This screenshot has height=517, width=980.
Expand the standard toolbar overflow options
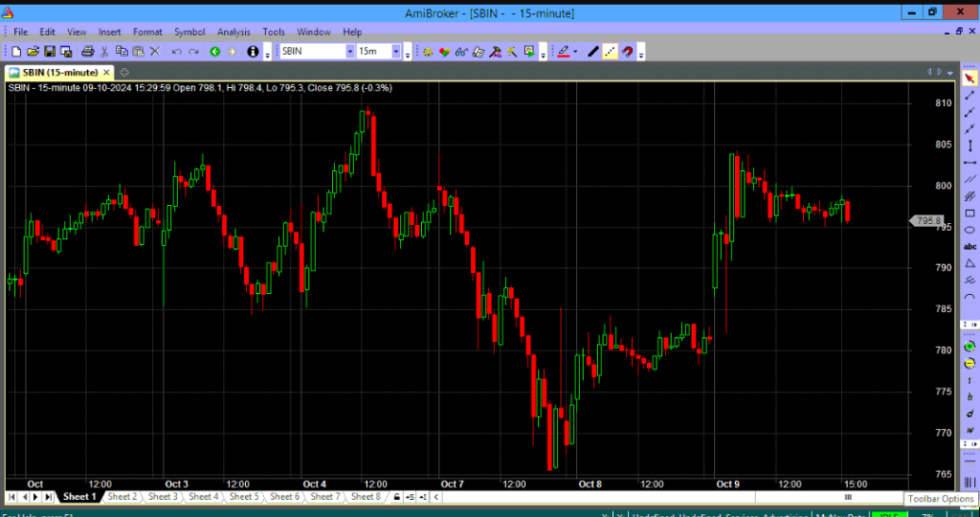point(268,54)
